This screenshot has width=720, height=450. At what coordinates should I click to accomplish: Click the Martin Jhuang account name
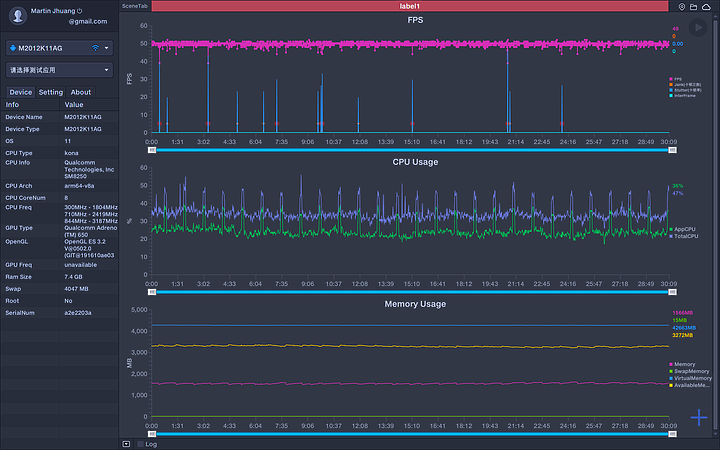coord(53,11)
